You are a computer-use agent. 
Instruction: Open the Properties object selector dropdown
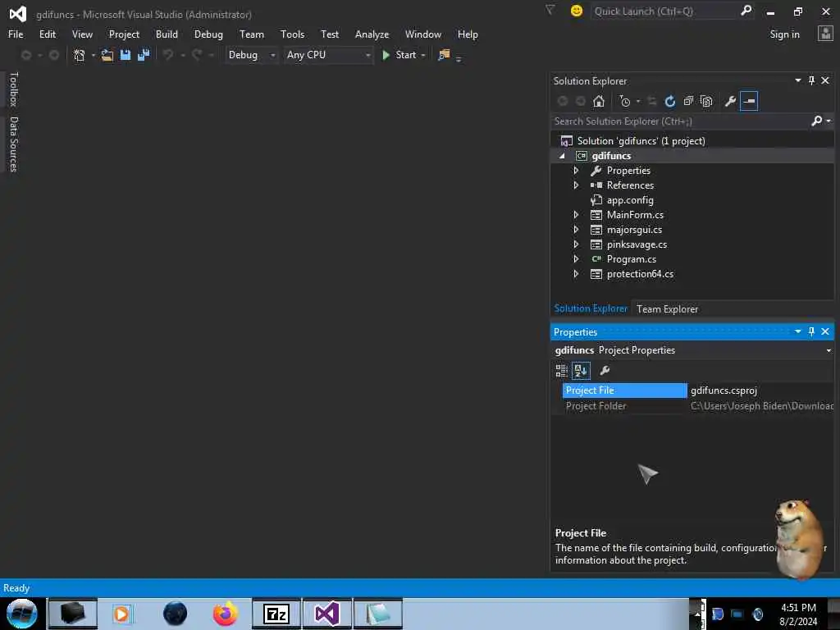click(x=829, y=350)
